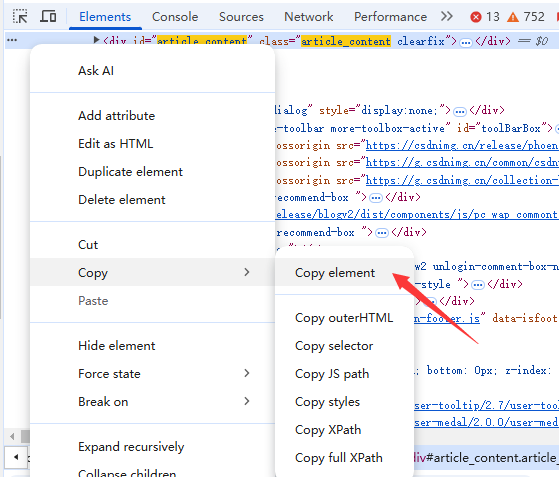
Task: Click the warning triangle count icon
Action: tap(513, 17)
